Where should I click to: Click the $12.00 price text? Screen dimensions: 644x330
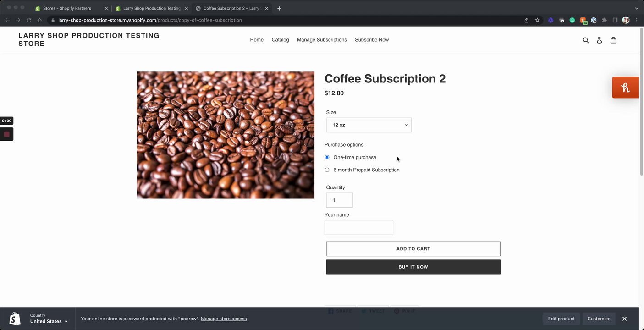pyautogui.click(x=334, y=93)
